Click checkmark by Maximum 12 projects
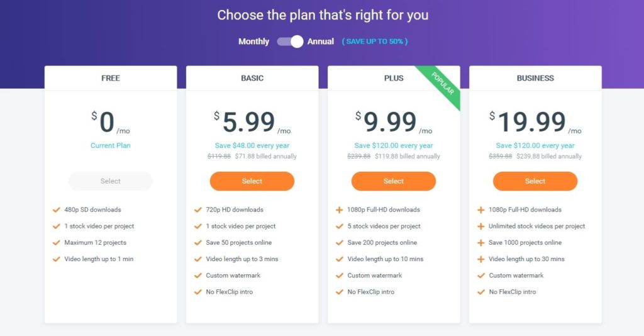The width and height of the screenshot is (644, 336). (x=56, y=243)
